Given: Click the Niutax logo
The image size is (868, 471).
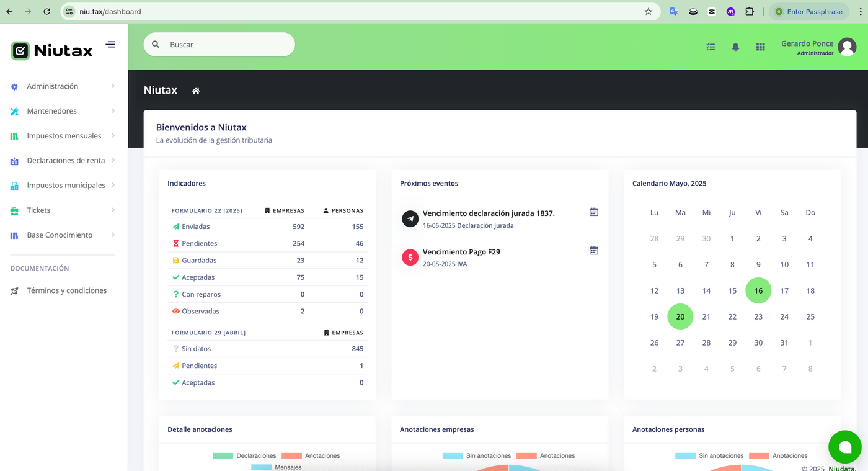Looking at the screenshot, I should click(x=52, y=50).
